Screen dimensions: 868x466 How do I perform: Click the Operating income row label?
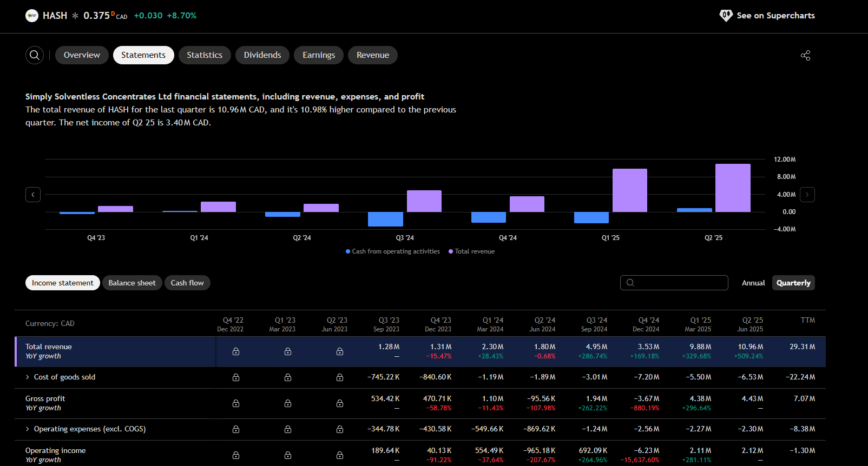(x=55, y=450)
